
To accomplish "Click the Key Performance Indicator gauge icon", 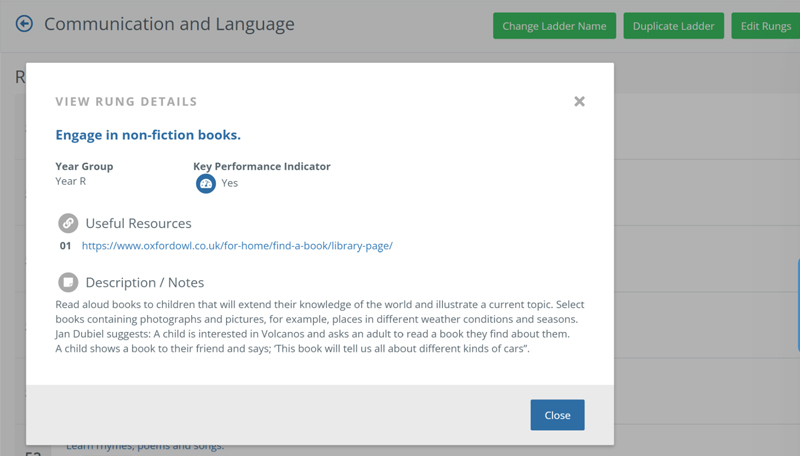I will click(x=206, y=184).
